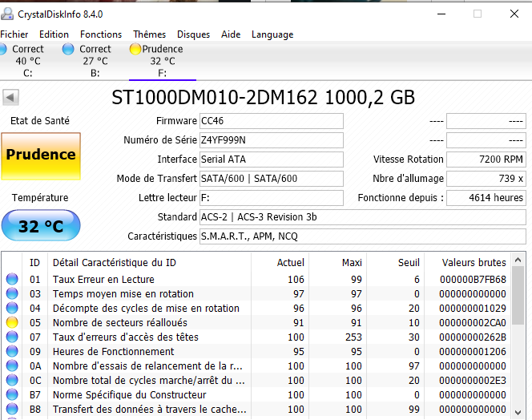
Task: Open the Language menu
Action: click(272, 34)
